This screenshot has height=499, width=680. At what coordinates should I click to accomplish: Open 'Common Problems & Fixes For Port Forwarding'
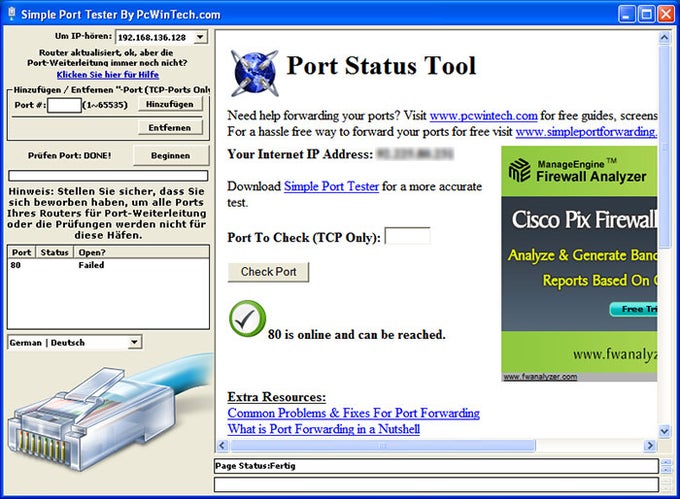[353, 413]
